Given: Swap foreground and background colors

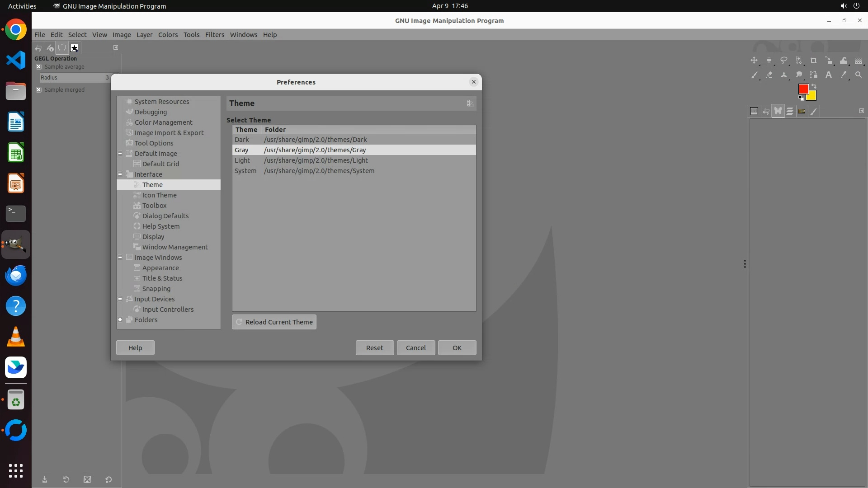Looking at the screenshot, I should point(814,86).
